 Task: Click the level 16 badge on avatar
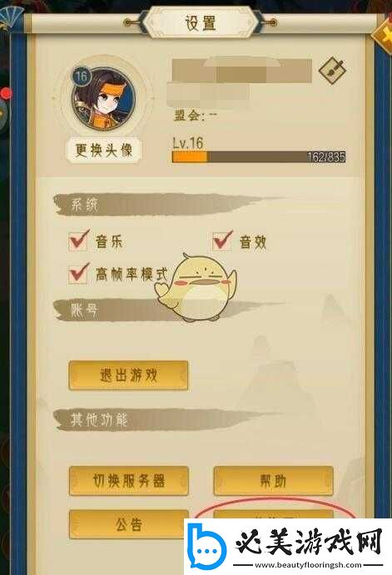pyautogui.click(x=82, y=77)
